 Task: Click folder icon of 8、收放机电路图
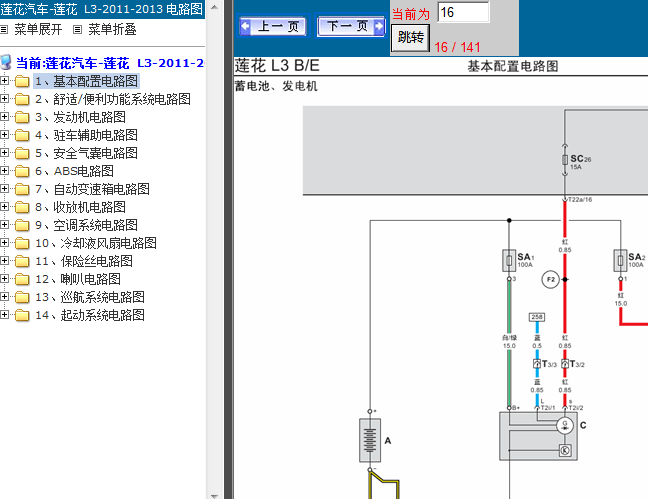(x=22, y=207)
